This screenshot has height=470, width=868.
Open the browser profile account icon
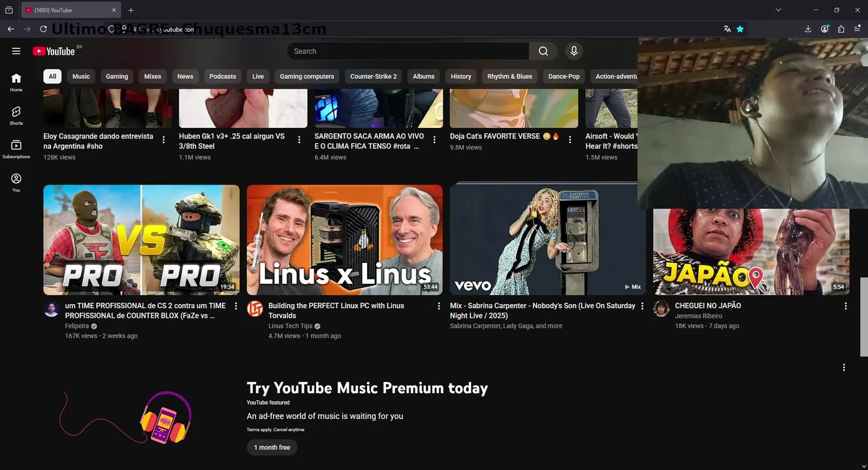(825, 29)
